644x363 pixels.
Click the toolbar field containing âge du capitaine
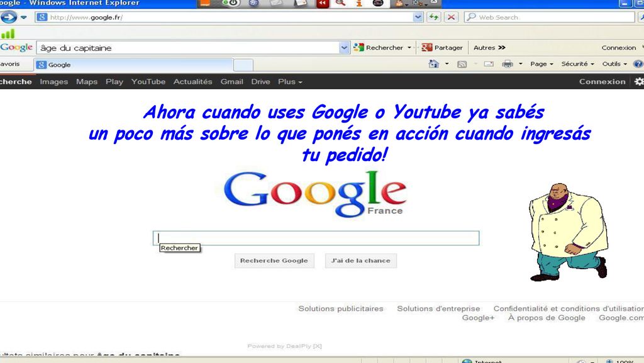pyautogui.click(x=188, y=48)
